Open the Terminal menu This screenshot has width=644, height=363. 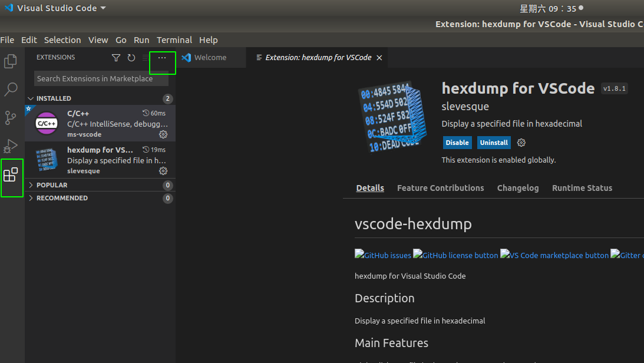click(x=174, y=40)
